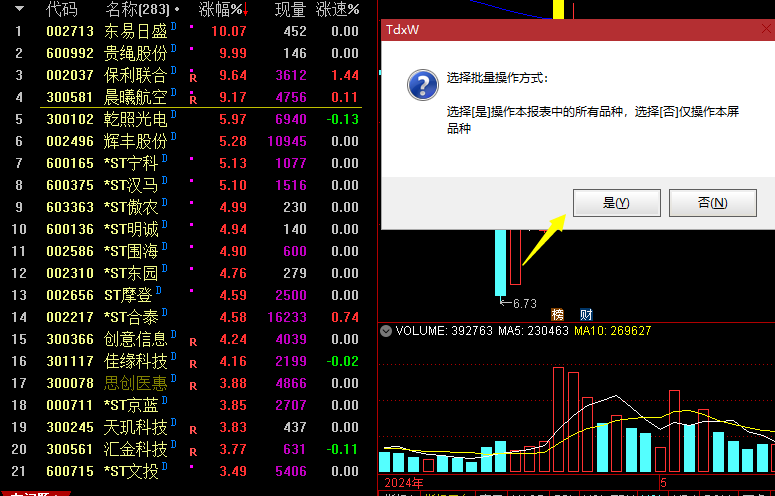Click the D superscript next to 东易日盛
This screenshot has height=496, width=775.
(174, 26)
